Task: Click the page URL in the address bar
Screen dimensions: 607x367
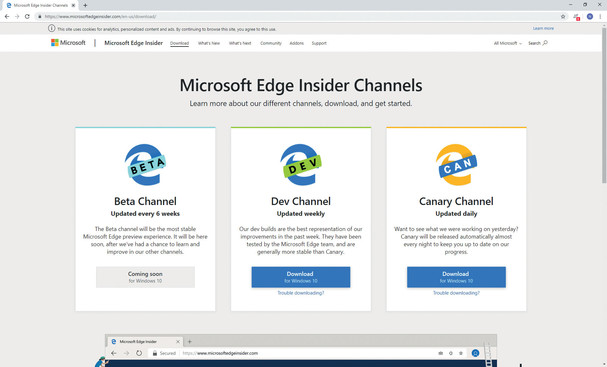Action: [100, 17]
